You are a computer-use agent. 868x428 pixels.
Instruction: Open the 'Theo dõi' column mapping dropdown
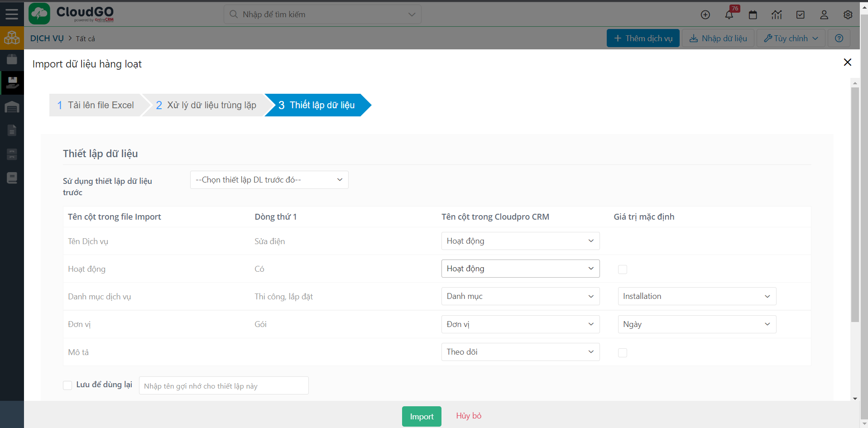pos(520,352)
